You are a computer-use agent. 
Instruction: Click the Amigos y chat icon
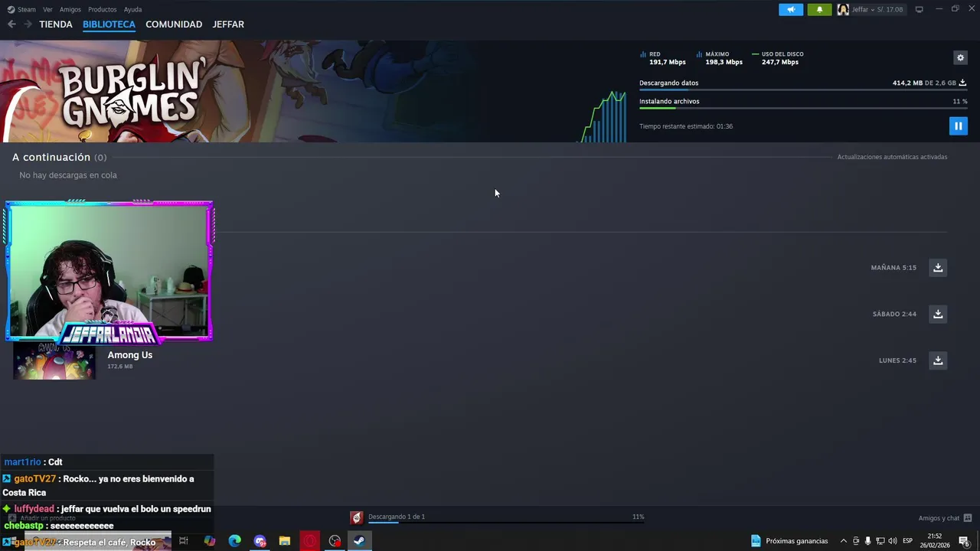click(968, 518)
